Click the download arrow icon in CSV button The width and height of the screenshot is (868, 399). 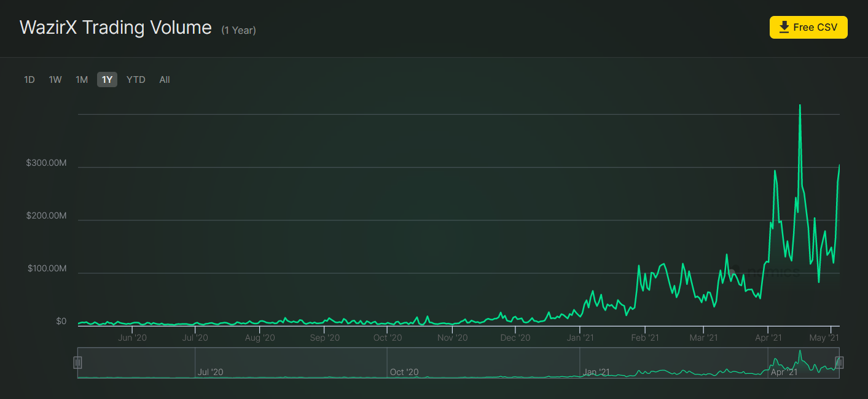pyautogui.click(x=784, y=27)
